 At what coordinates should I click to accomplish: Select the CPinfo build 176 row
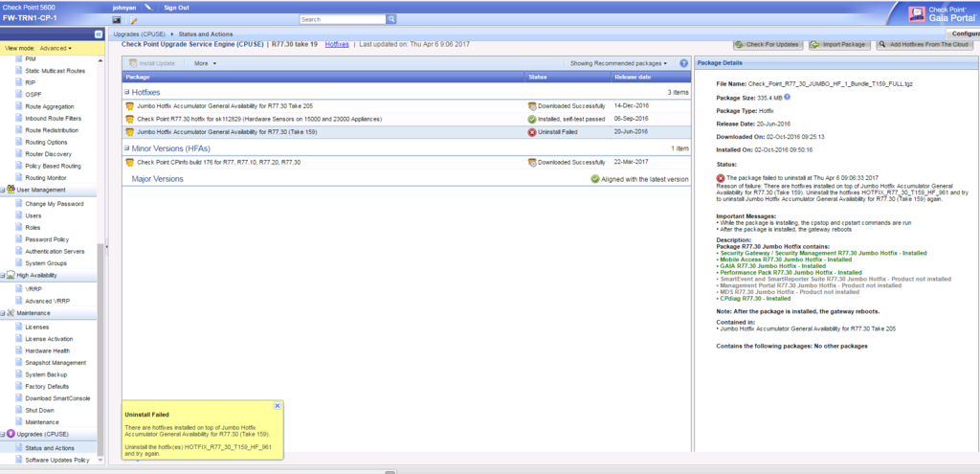(406, 163)
